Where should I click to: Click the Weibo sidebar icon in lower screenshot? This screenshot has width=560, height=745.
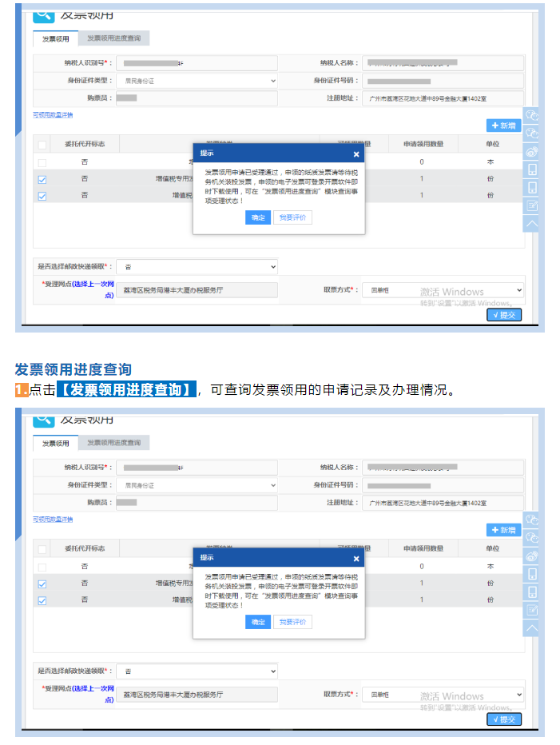[x=533, y=556]
